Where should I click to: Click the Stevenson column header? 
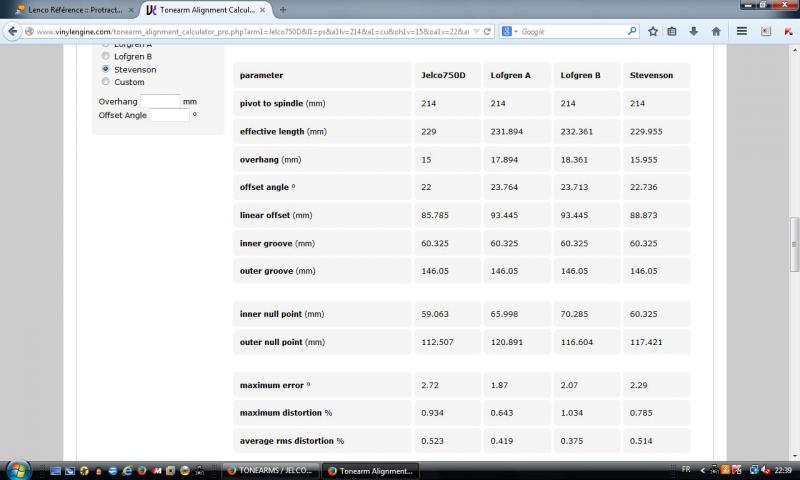pos(651,75)
